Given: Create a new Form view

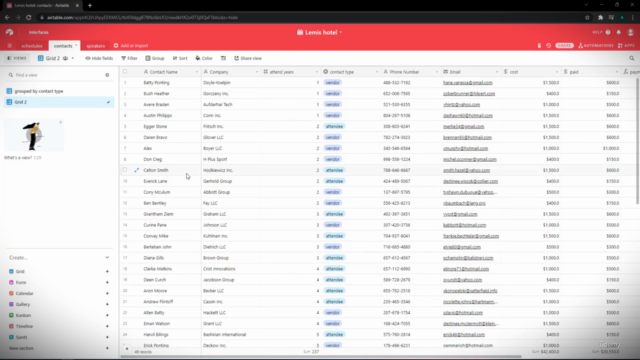Looking at the screenshot, I should point(60,282).
